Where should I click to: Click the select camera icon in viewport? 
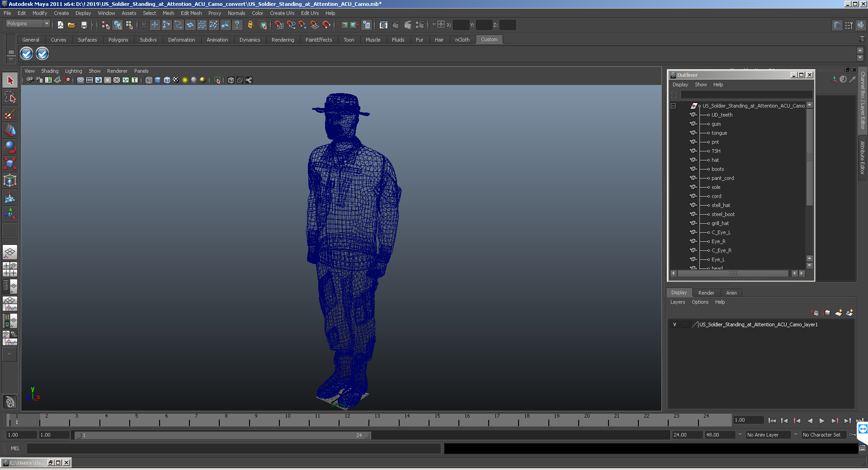(30, 80)
